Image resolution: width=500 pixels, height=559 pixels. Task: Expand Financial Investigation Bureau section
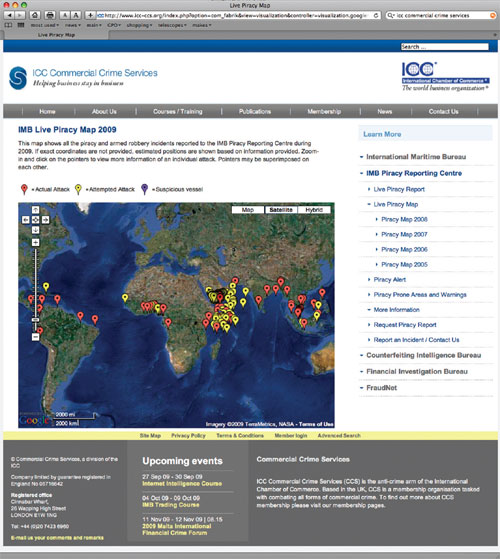pos(417,371)
